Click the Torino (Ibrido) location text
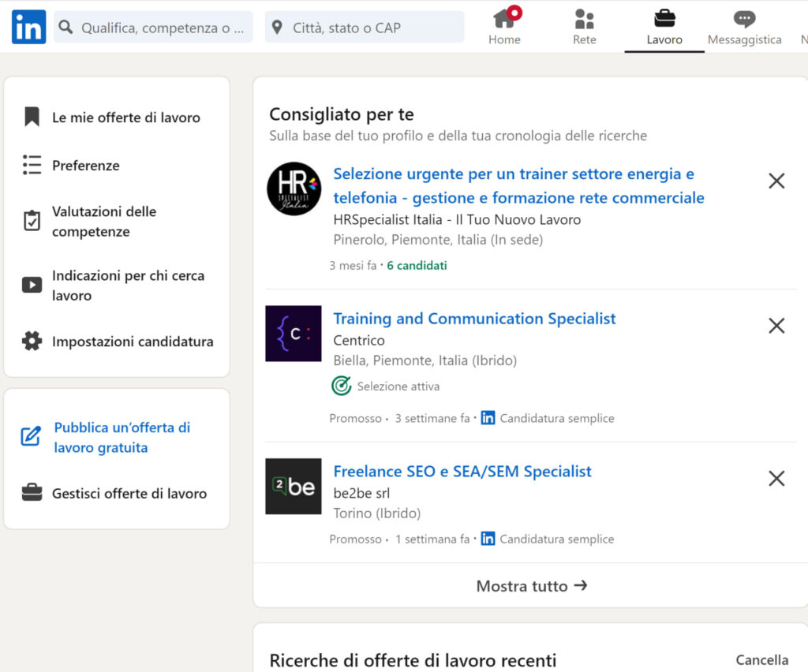 (x=377, y=513)
